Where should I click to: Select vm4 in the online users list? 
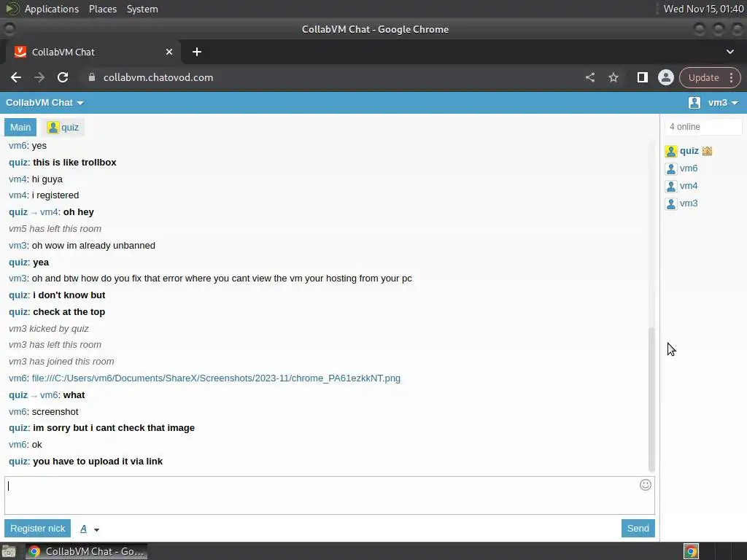coord(689,186)
